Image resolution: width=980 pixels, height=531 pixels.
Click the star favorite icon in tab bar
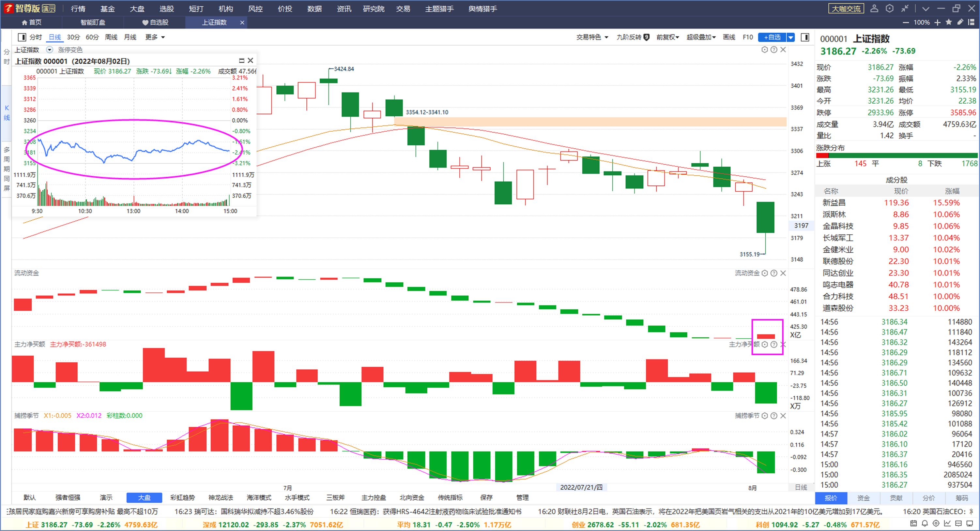coord(949,22)
